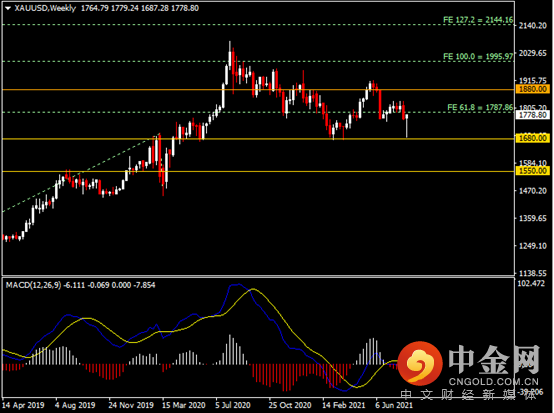Click the CNGOLD.COM.CN watermark logo icon
Viewport: 554px width, 413px height.
[420, 363]
